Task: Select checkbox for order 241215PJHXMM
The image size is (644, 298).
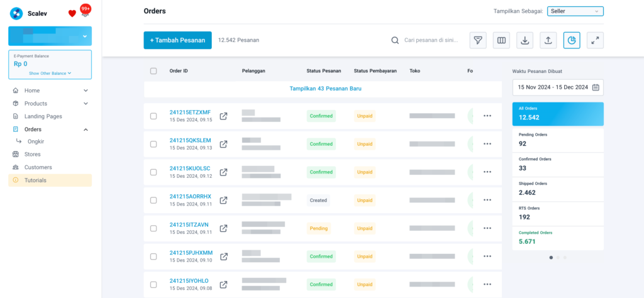Action: click(153, 257)
